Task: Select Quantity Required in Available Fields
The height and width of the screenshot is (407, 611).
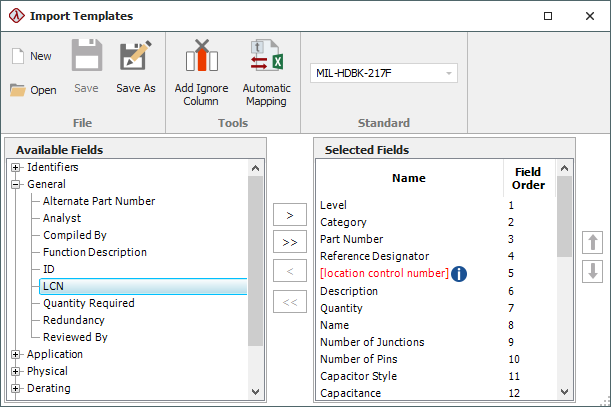Action: 88,303
